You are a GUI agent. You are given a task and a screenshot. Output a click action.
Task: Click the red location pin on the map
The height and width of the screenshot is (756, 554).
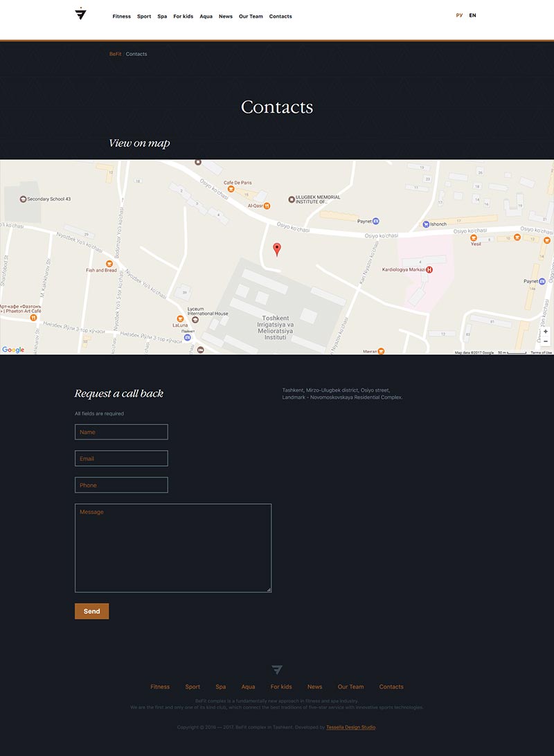pyautogui.click(x=277, y=249)
